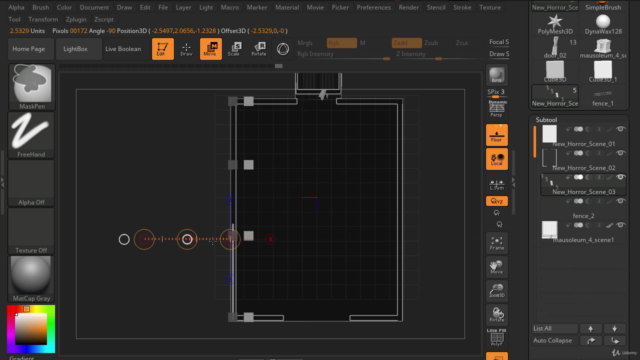The image size is (640, 360).
Task: Hide New_Horror_Scene_02 subtool with eye icon
Action: (x=620, y=153)
